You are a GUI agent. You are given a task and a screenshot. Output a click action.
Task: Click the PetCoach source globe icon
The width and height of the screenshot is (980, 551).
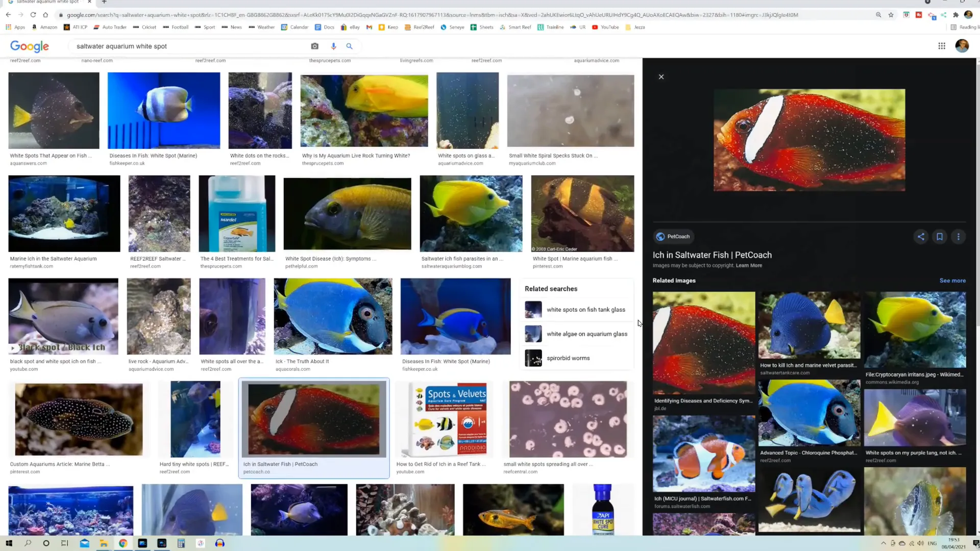point(660,237)
